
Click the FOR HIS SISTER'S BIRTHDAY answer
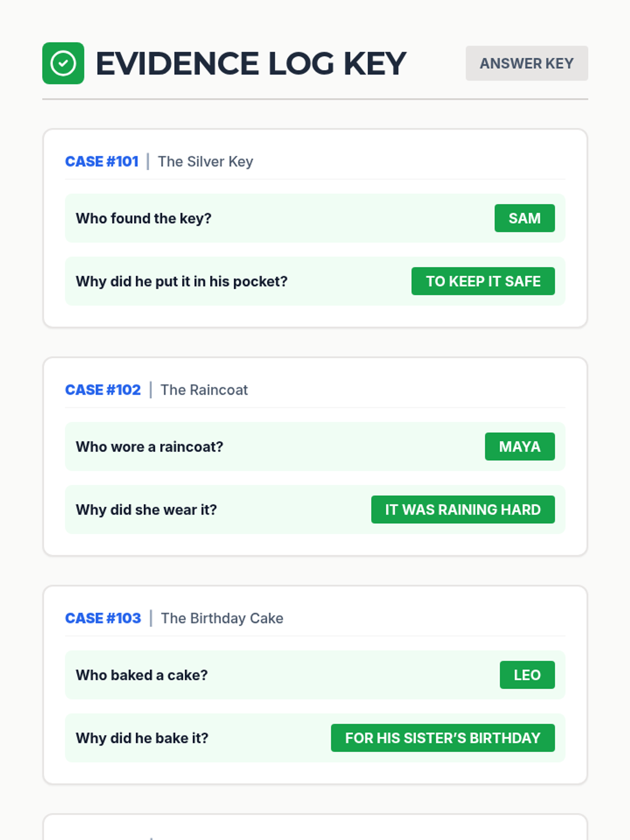pyautogui.click(x=442, y=738)
